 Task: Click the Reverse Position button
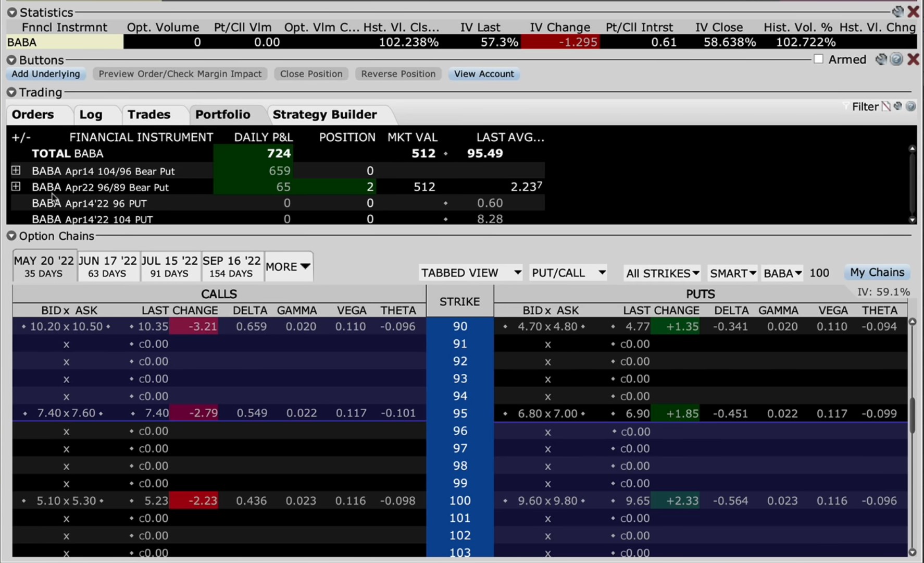pos(398,74)
